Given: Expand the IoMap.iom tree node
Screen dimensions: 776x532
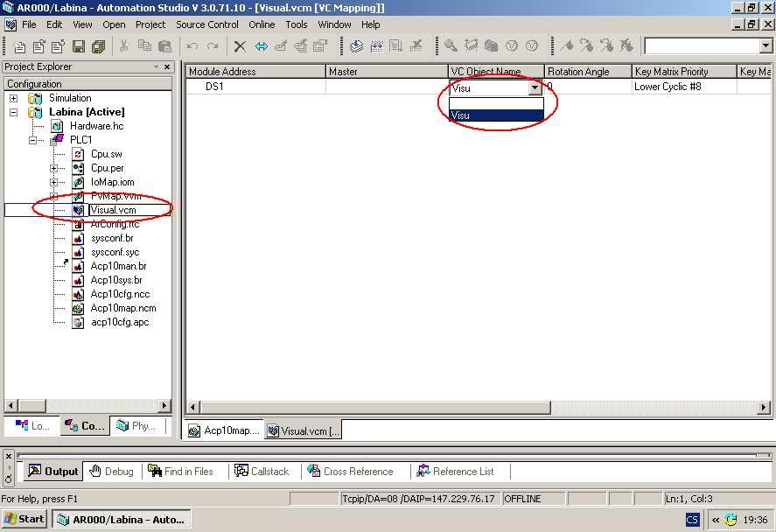Looking at the screenshot, I should (53, 183).
